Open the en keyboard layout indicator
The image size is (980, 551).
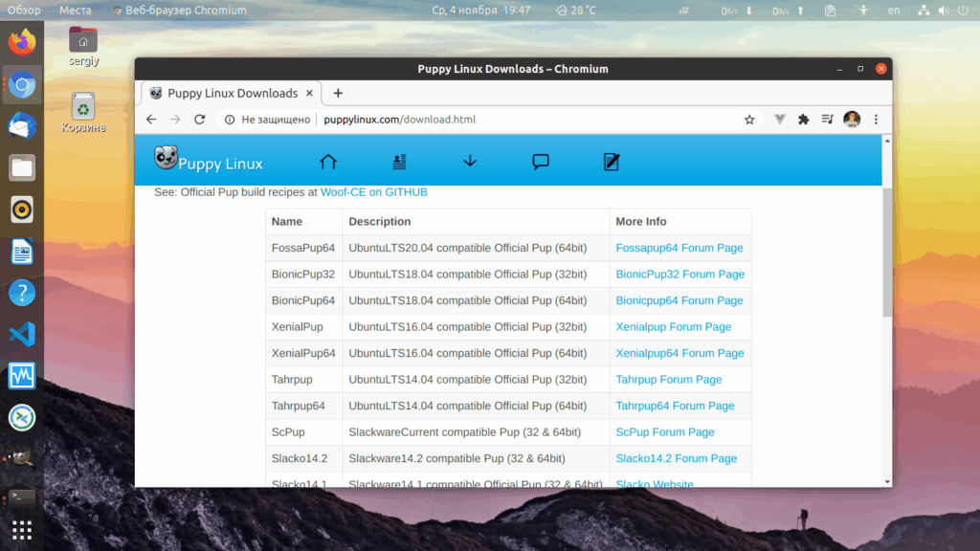(894, 10)
